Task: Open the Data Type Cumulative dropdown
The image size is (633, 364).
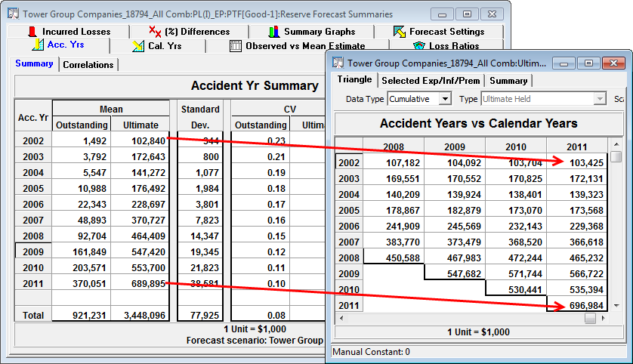Action: pos(445,99)
